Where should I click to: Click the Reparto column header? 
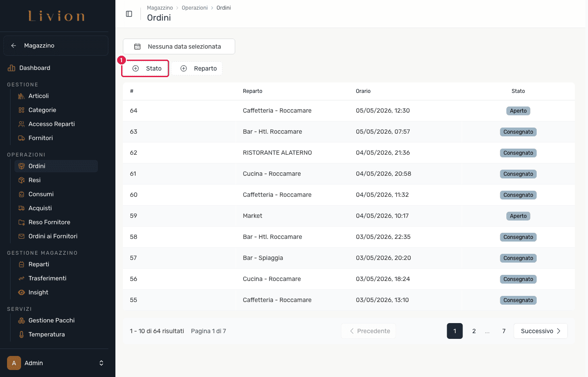click(252, 91)
